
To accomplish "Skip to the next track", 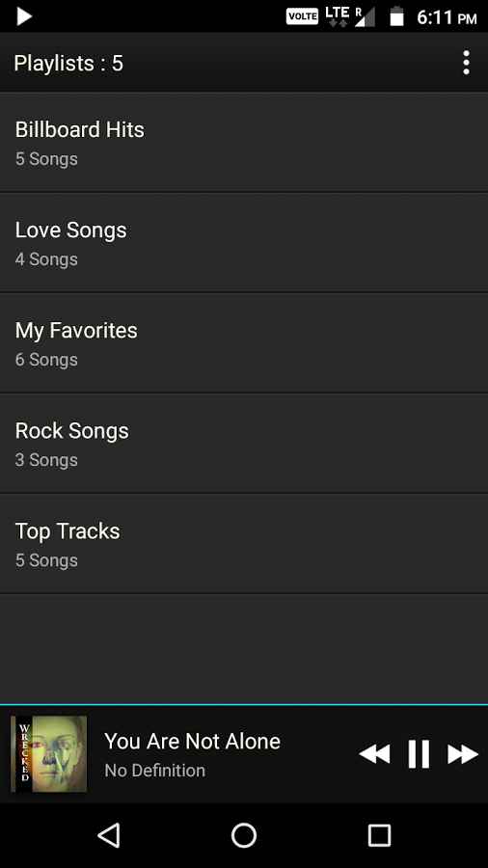I will pyautogui.click(x=463, y=754).
